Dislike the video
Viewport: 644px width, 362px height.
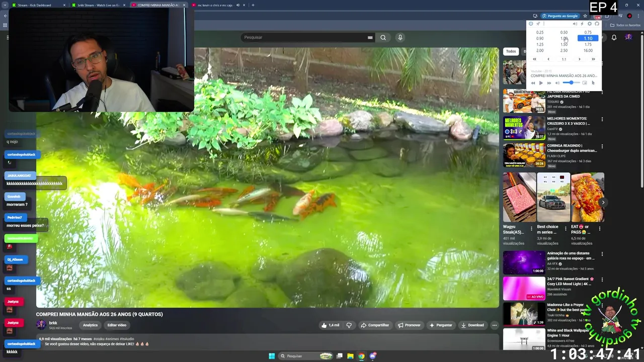click(x=349, y=325)
